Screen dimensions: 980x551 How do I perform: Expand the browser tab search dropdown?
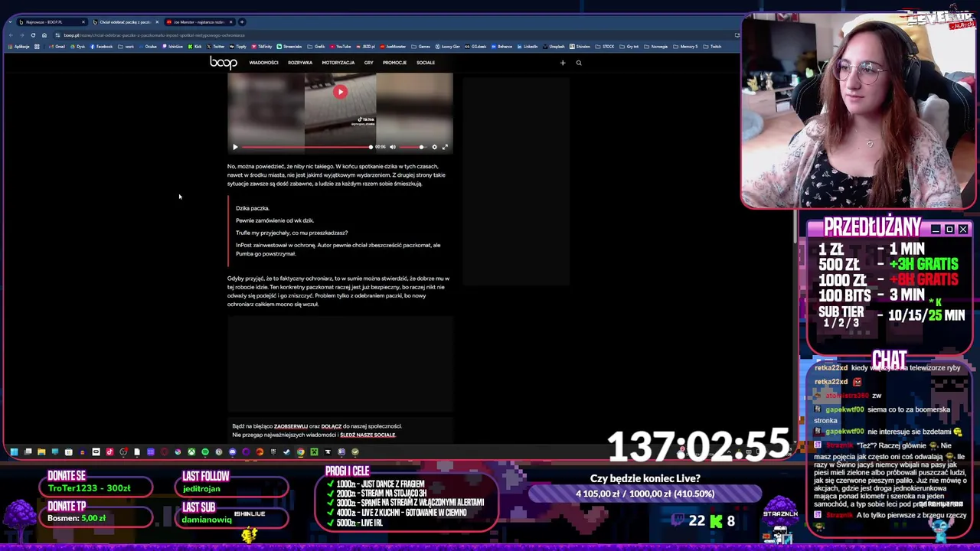10,22
